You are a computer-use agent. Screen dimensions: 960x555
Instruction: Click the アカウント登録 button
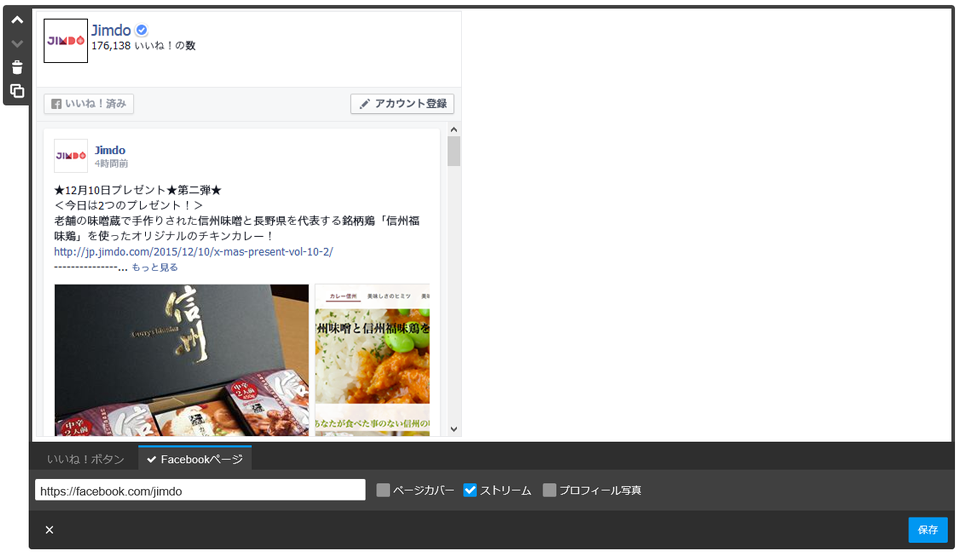click(x=402, y=104)
